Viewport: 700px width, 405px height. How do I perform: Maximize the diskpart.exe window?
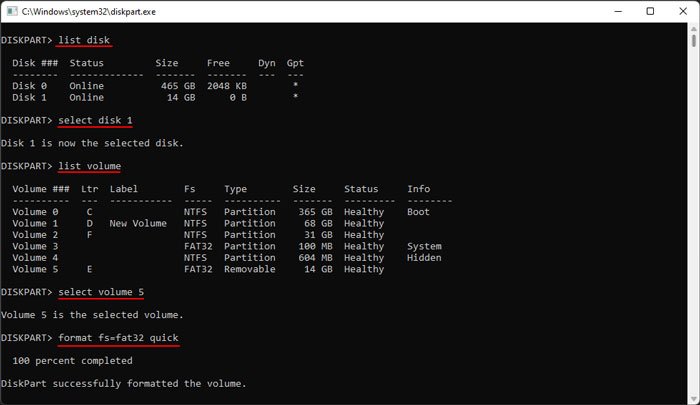pos(650,11)
